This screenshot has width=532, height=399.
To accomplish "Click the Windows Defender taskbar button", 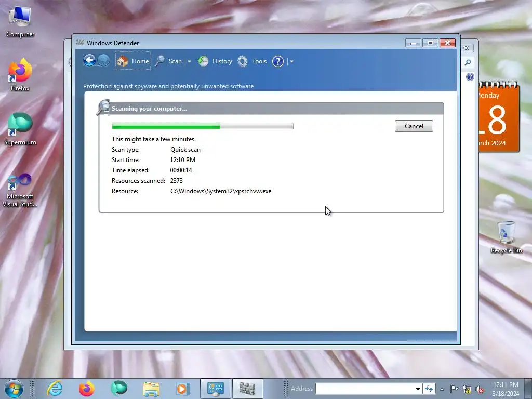I will click(x=247, y=389).
